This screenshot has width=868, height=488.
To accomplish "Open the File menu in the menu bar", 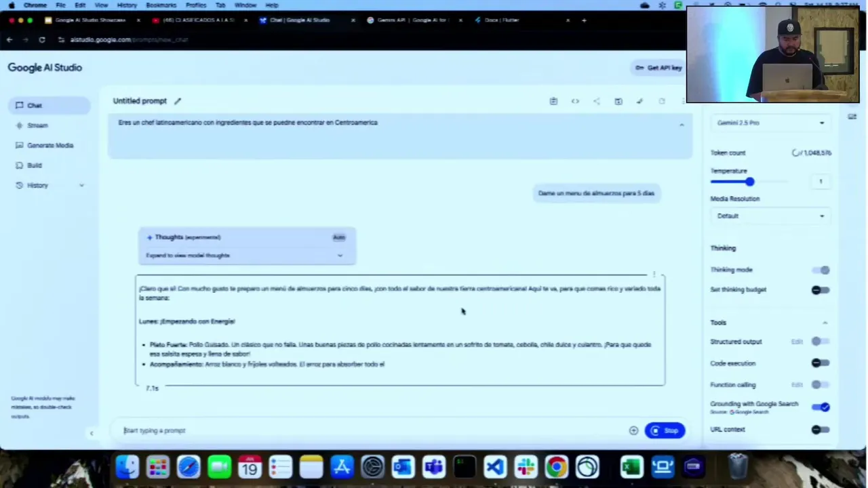I will [x=60, y=5].
